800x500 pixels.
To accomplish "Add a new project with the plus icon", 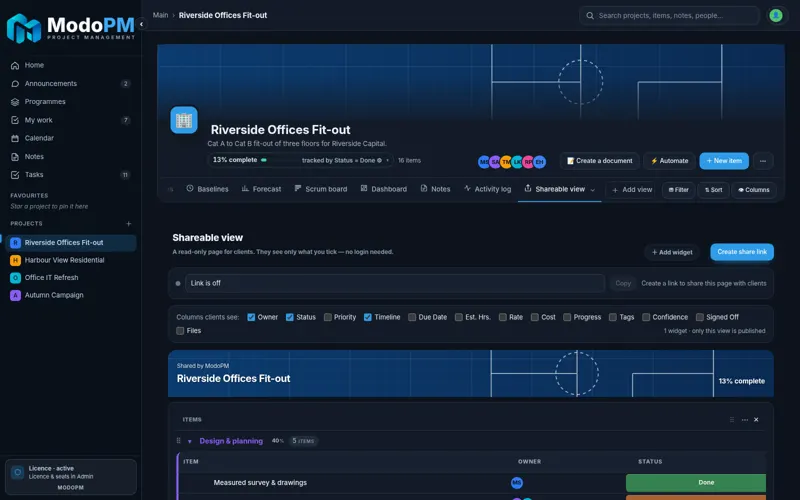I will pyautogui.click(x=129, y=223).
